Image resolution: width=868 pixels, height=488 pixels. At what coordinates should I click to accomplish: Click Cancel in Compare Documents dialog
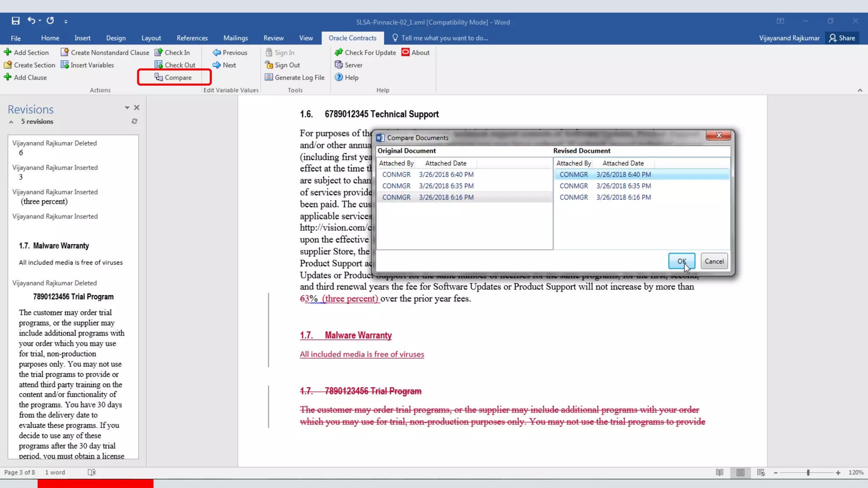[x=714, y=261]
